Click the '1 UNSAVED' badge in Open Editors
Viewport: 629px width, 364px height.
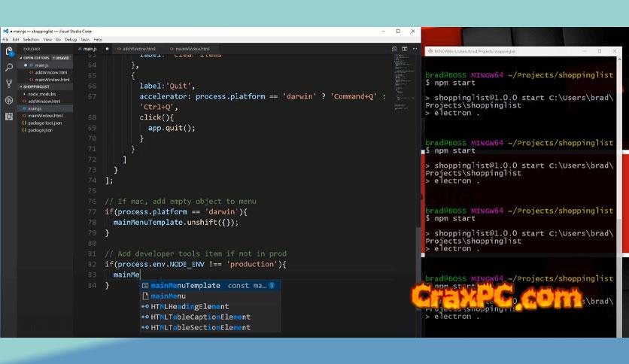[61, 58]
